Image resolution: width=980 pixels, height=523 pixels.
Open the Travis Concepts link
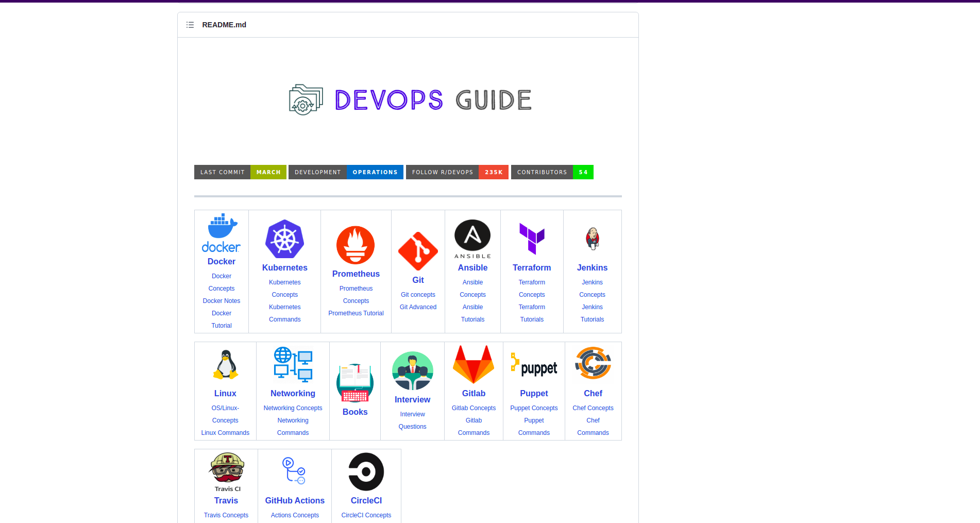click(x=226, y=515)
